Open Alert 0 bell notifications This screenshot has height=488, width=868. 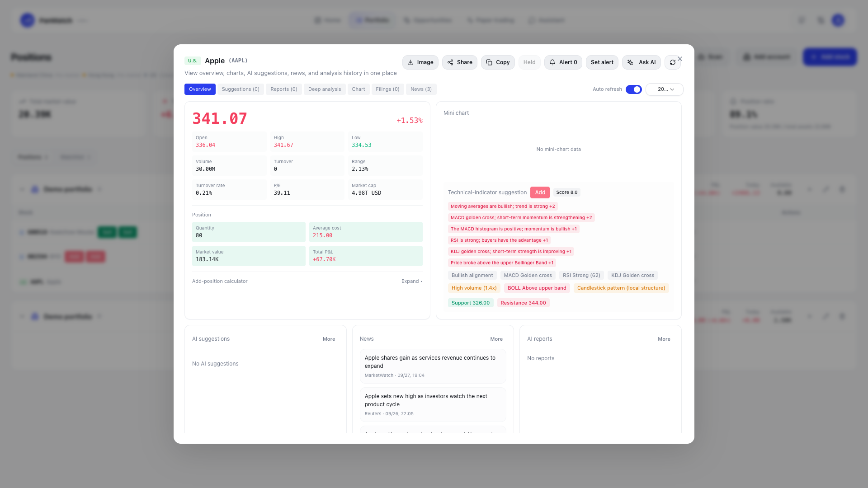pyautogui.click(x=563, y=62)
